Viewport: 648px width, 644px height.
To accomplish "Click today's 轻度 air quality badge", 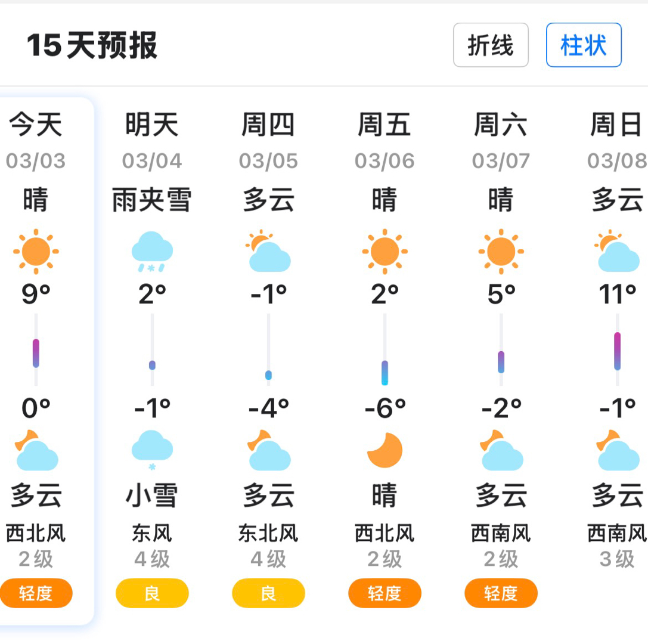I will [36, 593].
